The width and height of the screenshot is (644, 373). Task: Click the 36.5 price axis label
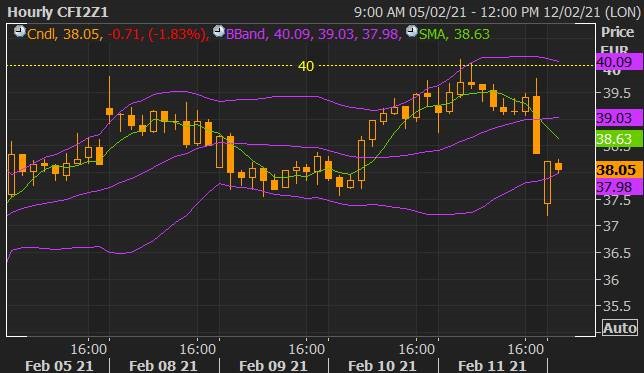[x=616, y=253]
